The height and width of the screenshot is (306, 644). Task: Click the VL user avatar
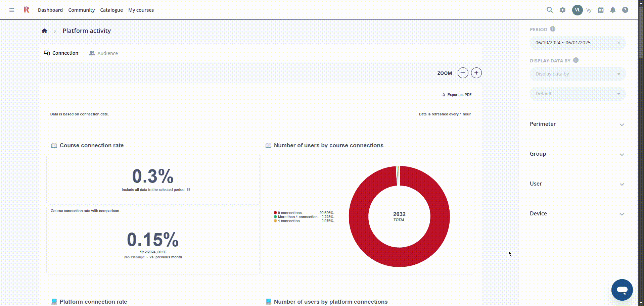pos(577,10)
